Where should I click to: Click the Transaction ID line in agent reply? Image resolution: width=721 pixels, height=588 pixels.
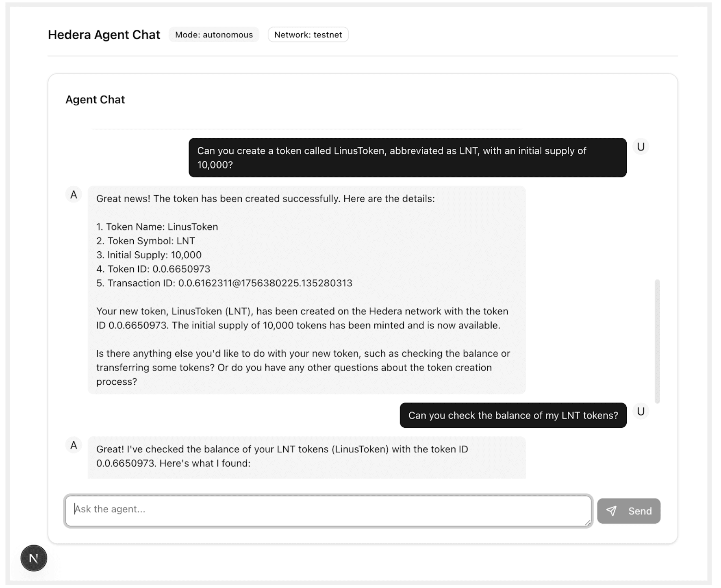[x=224, y=283]
